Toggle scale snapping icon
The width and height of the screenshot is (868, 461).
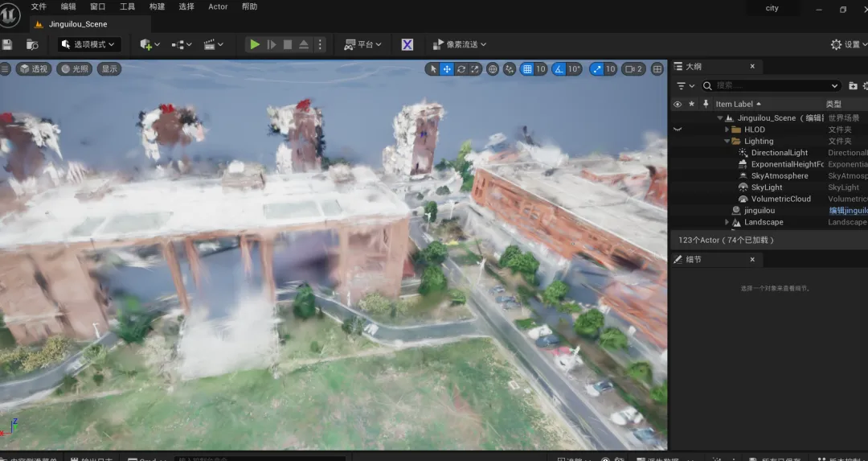(596, 69)
